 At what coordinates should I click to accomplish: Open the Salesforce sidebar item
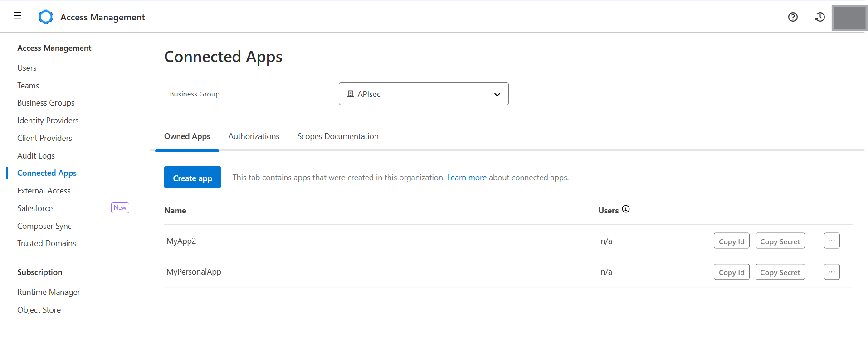click(35, 208)
